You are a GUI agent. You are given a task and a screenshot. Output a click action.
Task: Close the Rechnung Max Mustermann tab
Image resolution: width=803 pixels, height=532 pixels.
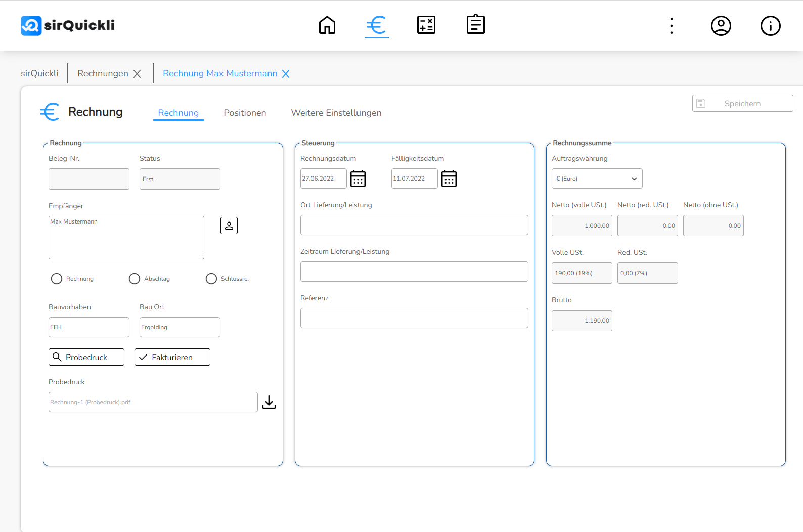point(286,74)
